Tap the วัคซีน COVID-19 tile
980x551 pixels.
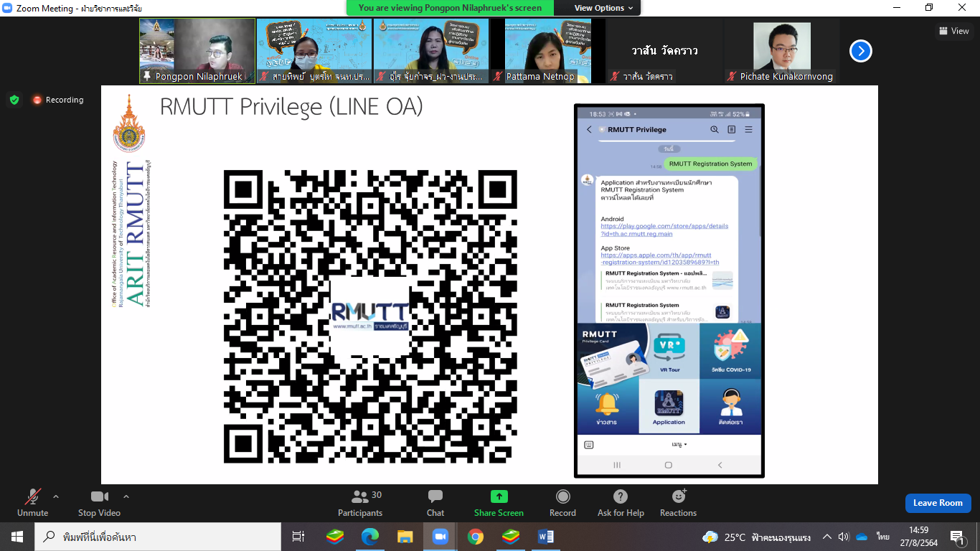(x=730, y=352)
